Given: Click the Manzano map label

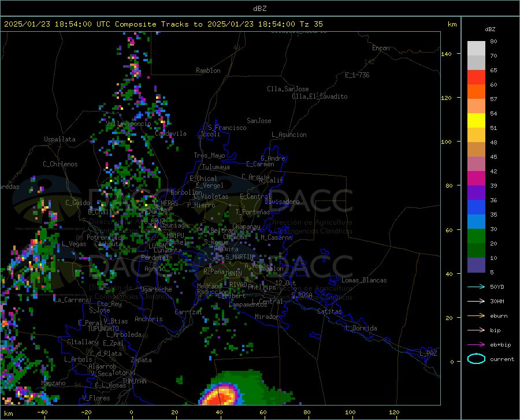Looking at the screenshot, I should (53, 383).
